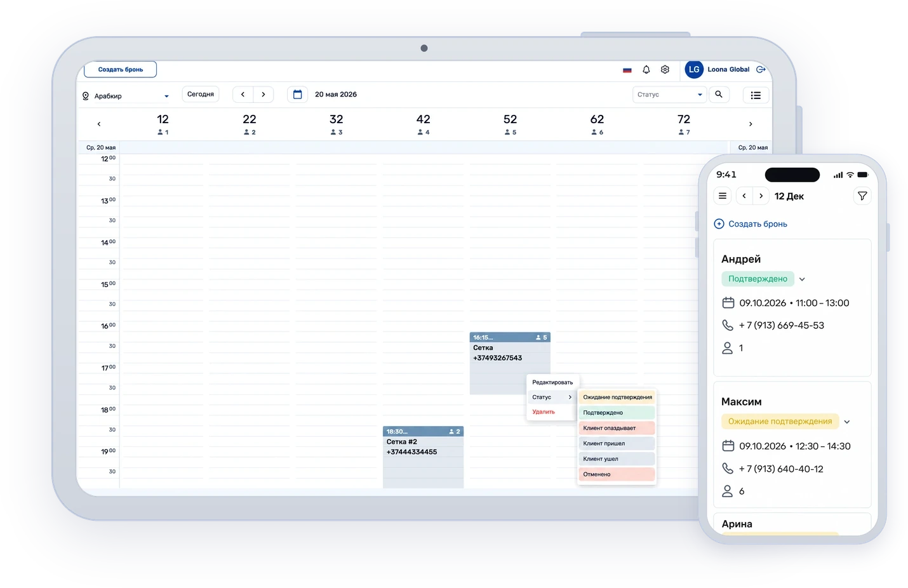This screenshot has width=908, height=588.
Task: Tap Максим's phone number +7 (913) 640-40-12
Action: (x=781, y=469)
